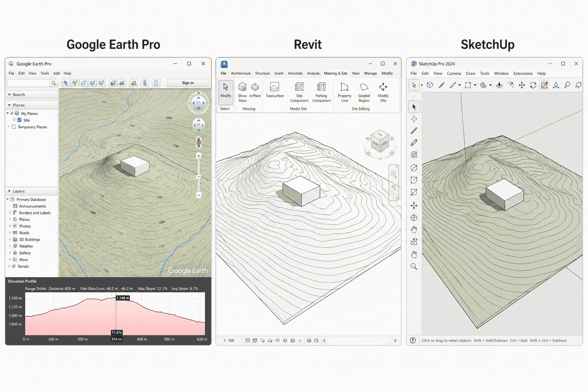The image size is (588, 392).
Task: Click SketchUp Rotate icon in top toolbar
Action: (533, 85)
